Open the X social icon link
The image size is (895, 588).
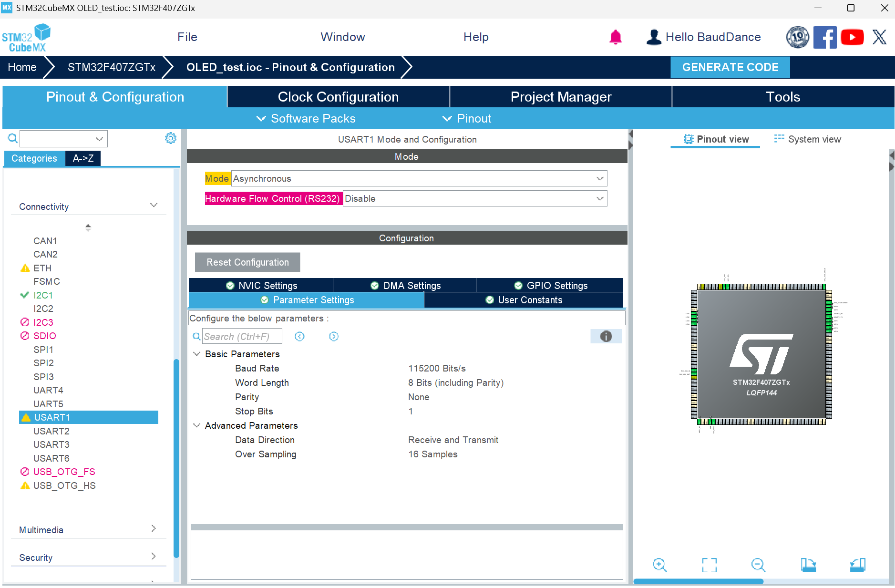[879, 37]
